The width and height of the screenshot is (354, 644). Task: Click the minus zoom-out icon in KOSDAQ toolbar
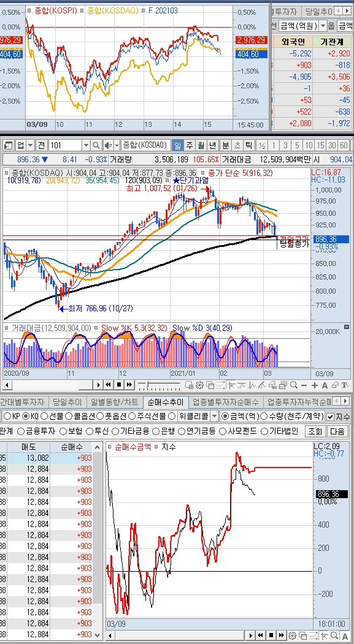click(304, 385)
